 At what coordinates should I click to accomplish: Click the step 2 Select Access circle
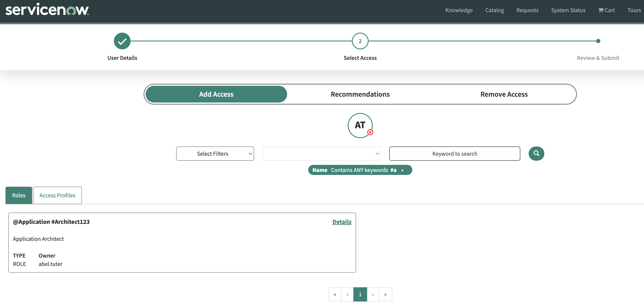(x=360, y=41)
